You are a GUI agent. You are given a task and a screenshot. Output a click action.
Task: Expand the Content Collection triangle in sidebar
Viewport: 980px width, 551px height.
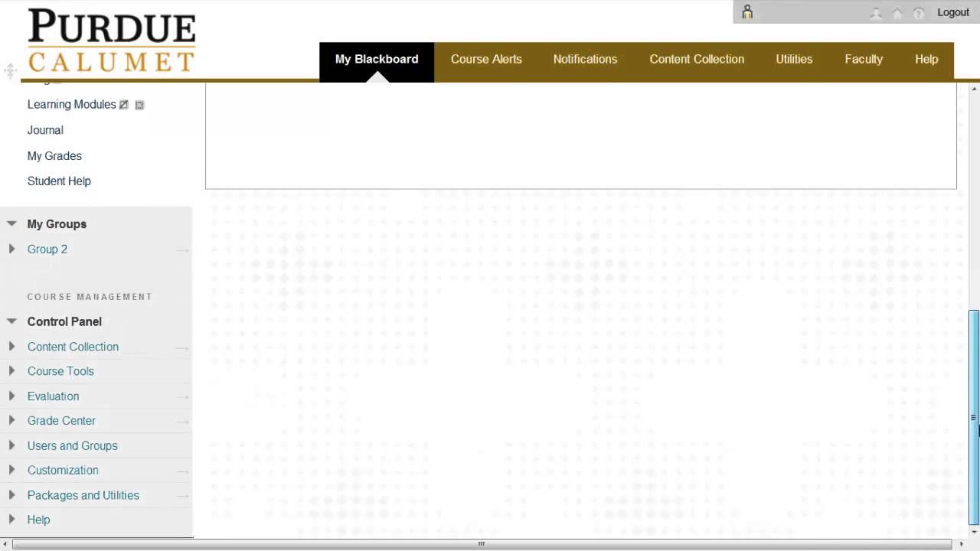(11, 346)
